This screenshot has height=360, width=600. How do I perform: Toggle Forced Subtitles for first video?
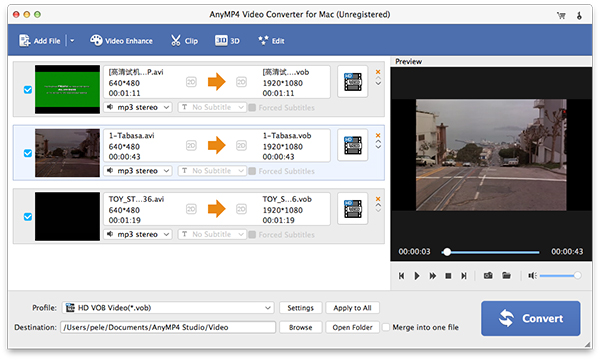coord(252,108)
